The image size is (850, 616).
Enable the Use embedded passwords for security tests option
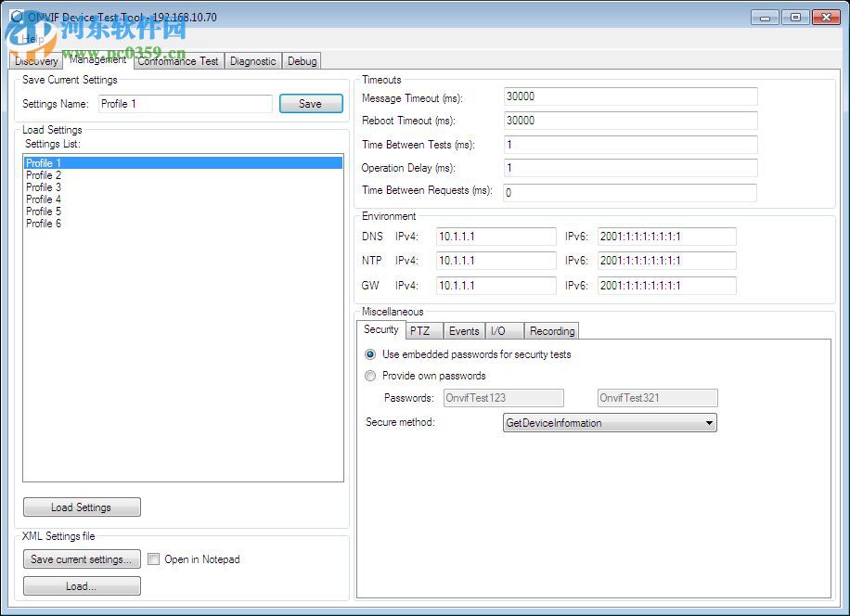[370, 354]
